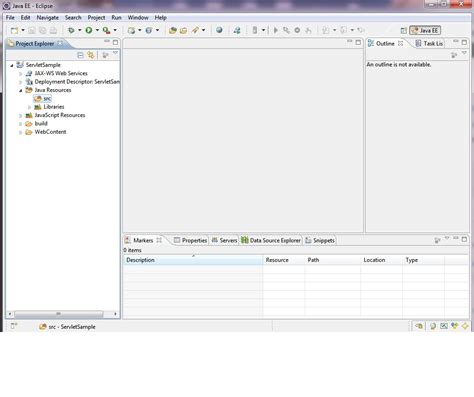Screen dimensions: 474x397
Task: Select the Java EE perspective button
Action: point(425,30)
